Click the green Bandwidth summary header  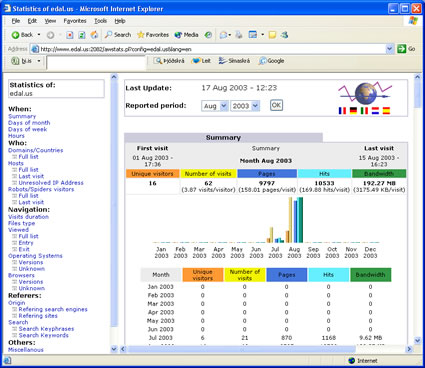click(x=379, y=174)
